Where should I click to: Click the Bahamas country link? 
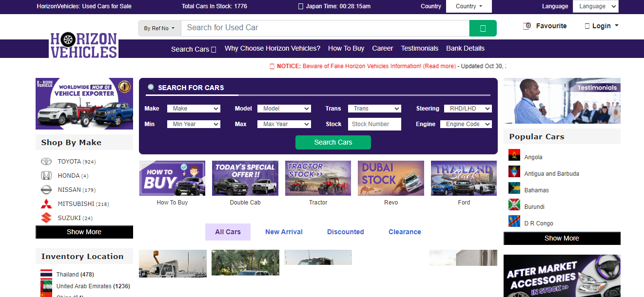pyautogui.click(x=536, y=190)
